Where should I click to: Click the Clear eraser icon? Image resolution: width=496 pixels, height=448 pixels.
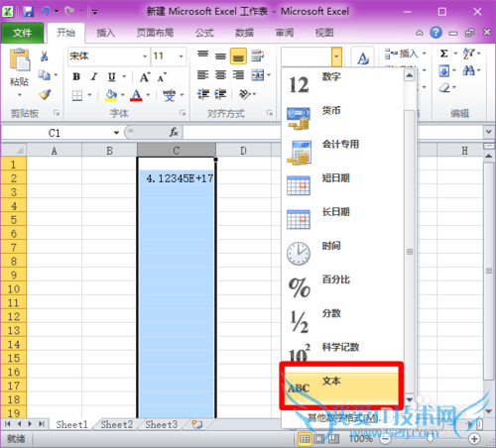click(x=445, y=87)
